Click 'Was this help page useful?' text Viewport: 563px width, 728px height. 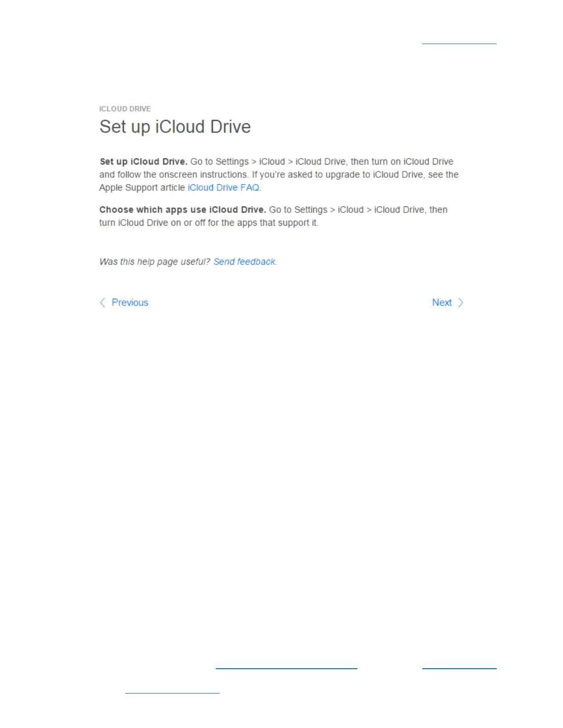click(155, 262)
